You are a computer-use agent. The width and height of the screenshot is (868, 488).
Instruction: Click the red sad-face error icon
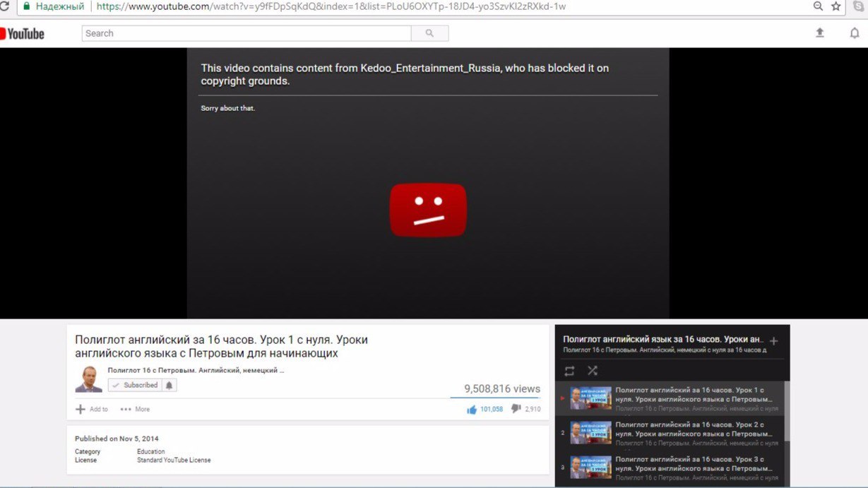tap(428, 210)
